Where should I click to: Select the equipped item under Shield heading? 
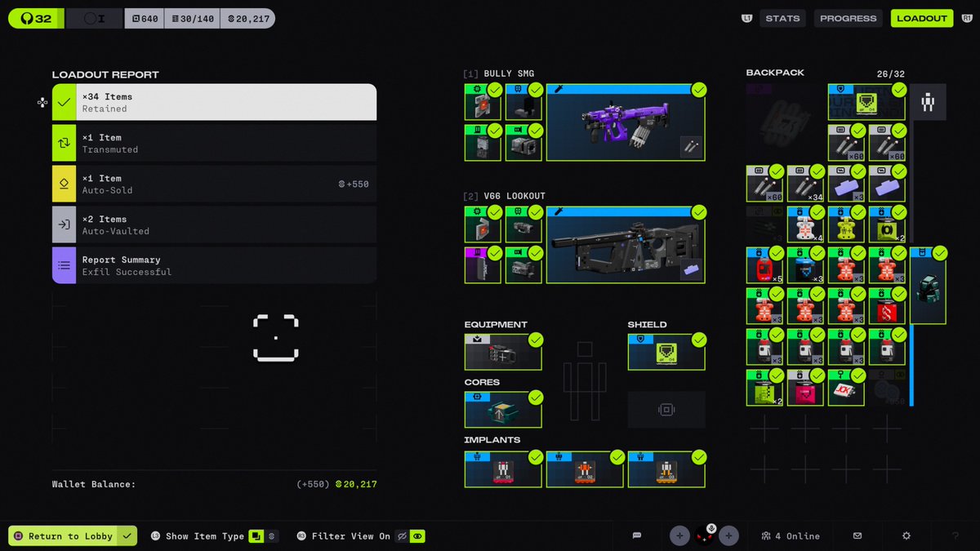pos(666,352)
